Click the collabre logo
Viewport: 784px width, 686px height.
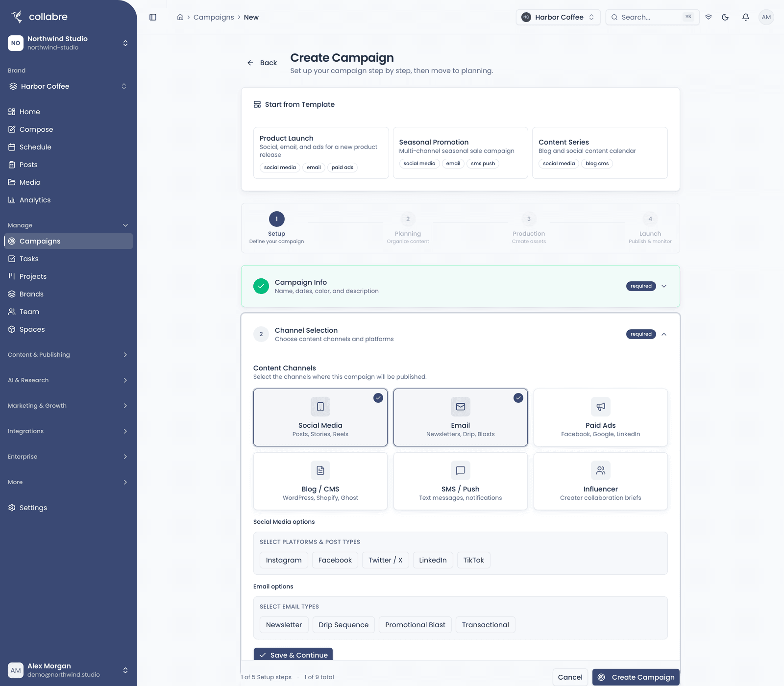(39, 17)
